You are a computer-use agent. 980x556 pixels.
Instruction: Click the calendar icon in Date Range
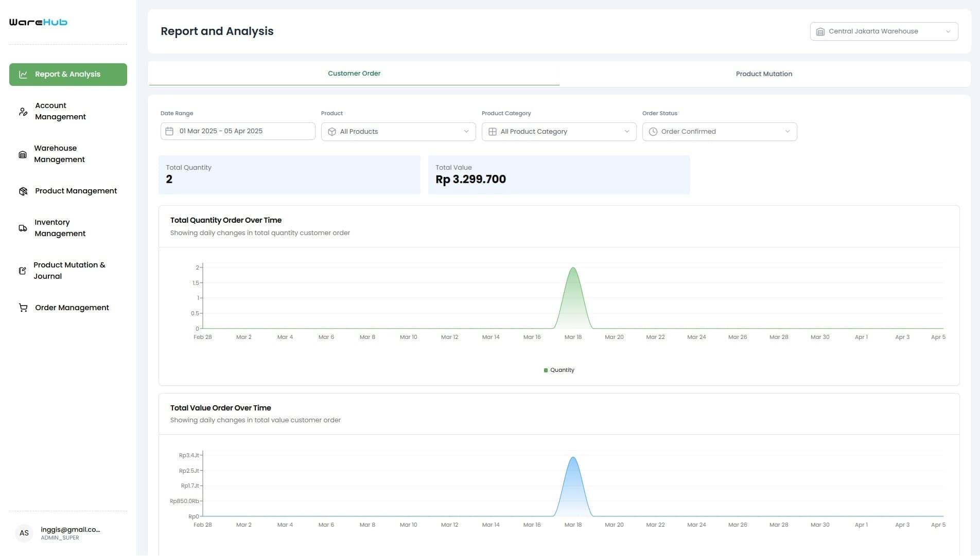[x=170, y=131]
